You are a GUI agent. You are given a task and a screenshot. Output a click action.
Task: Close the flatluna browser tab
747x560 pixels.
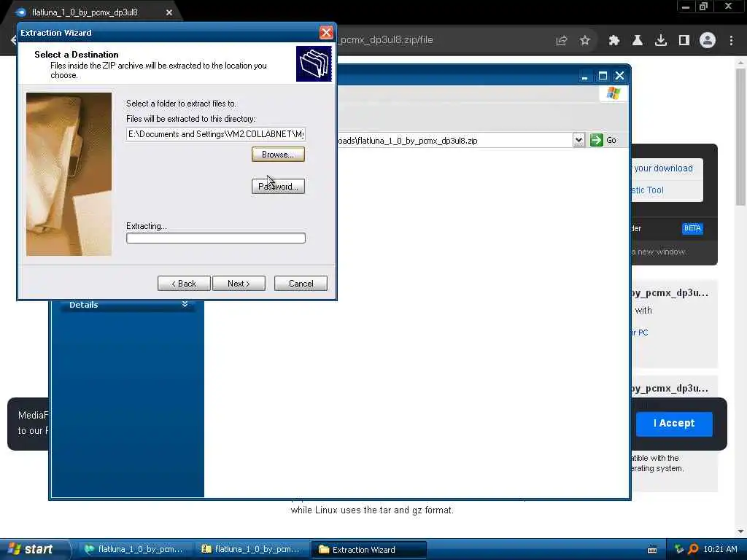click(169, 12)
